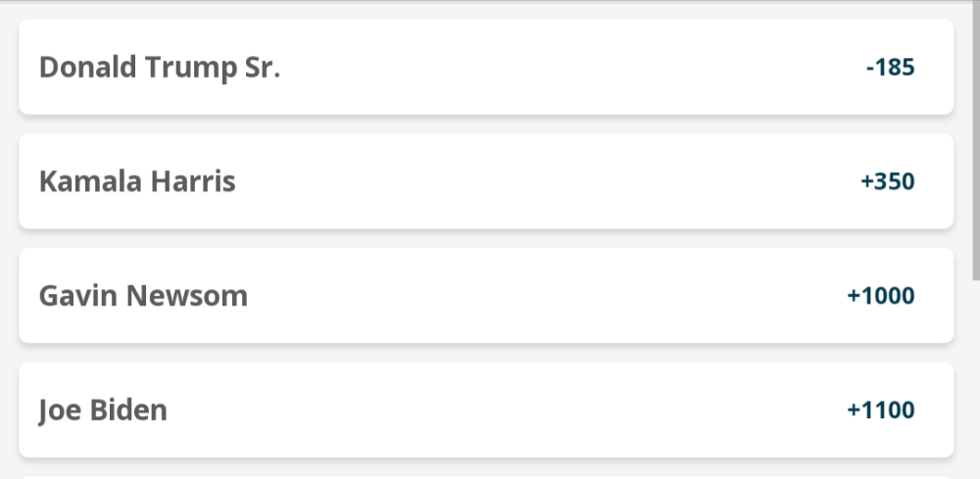Open the second candidate row in the list
This screenshot has width=980, height=479.
(x=486, y=181)
